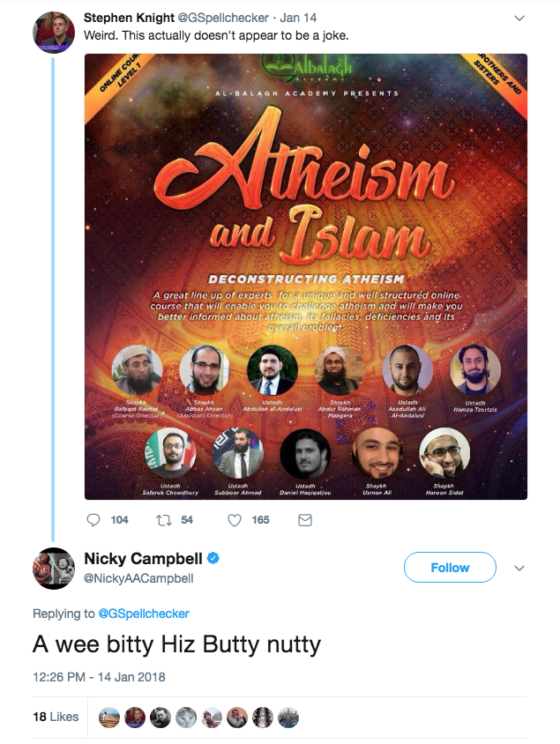Open the Atheism and Islam poster image
The width and height of the screenshot is (560, 744).
(305, 277)
